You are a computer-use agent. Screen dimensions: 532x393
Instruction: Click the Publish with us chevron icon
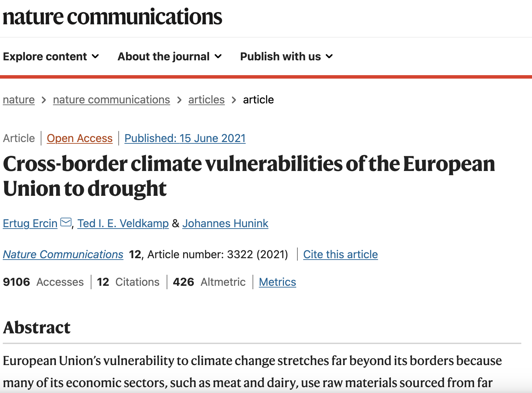329,57
